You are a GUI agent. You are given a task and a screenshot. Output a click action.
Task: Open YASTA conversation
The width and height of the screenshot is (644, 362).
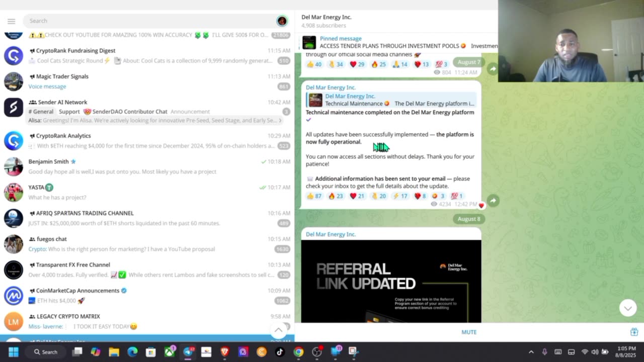[x=147, y=192]
